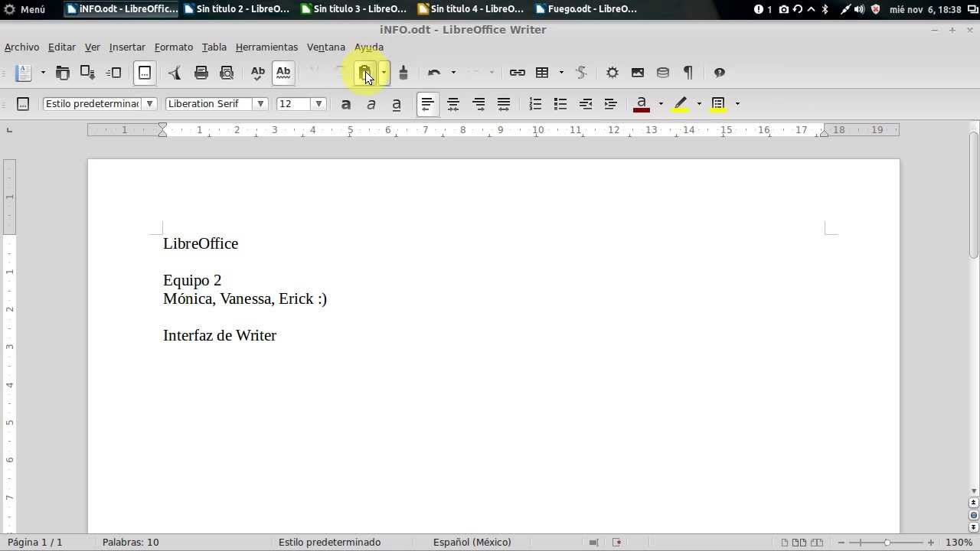Run the spelling check (Ab checkmark)
The width and height of the screenshot is (980, 551).
[258, 73]
